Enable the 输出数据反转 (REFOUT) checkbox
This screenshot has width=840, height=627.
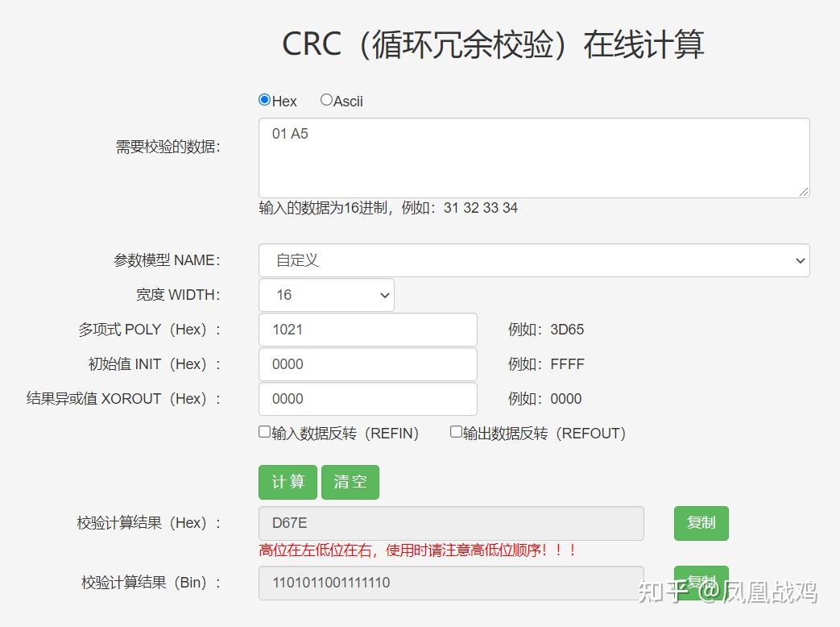(455, 432)
